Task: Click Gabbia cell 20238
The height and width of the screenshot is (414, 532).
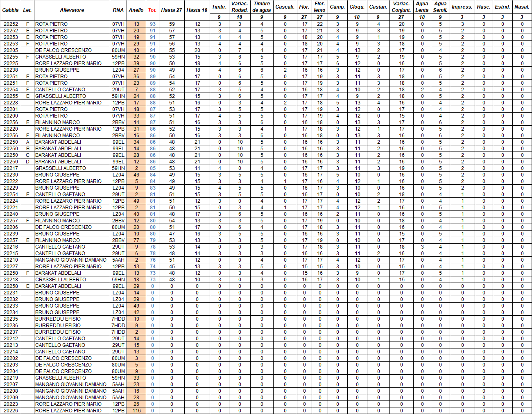Action: 11,70
